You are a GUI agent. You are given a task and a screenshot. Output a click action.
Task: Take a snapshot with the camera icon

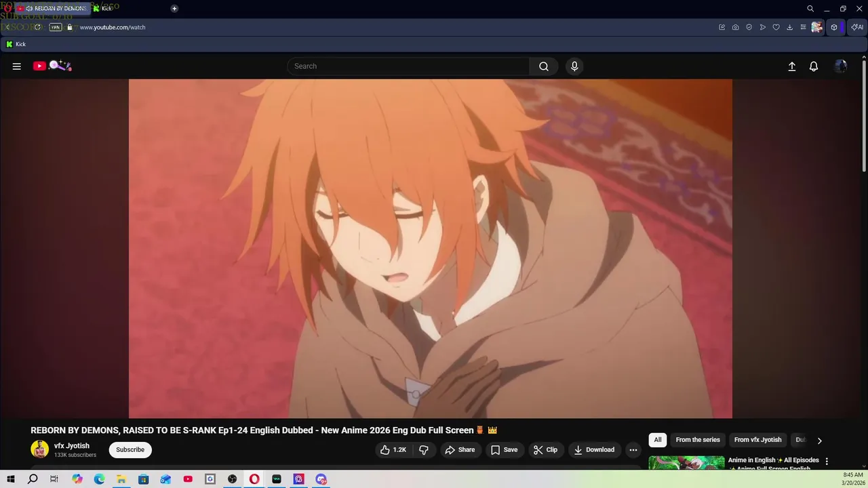(736, 27)
